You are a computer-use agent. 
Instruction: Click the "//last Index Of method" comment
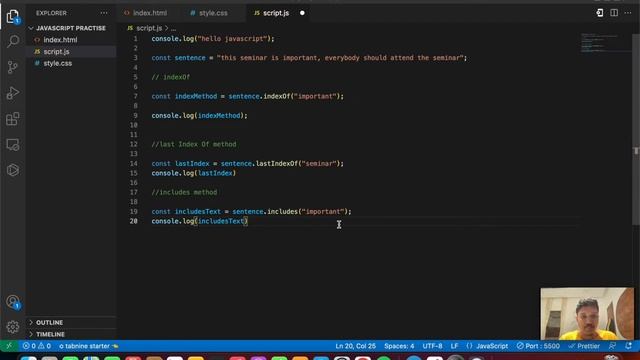point(194,144)
